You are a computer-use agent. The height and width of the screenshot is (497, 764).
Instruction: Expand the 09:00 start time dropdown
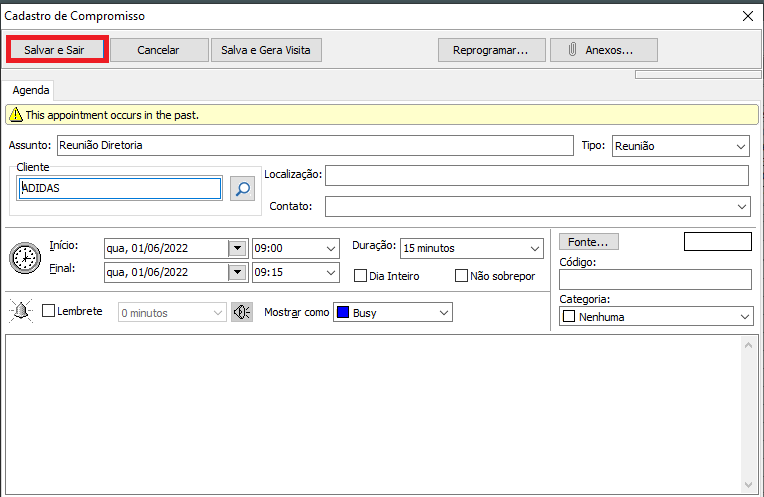pos(331,248)
